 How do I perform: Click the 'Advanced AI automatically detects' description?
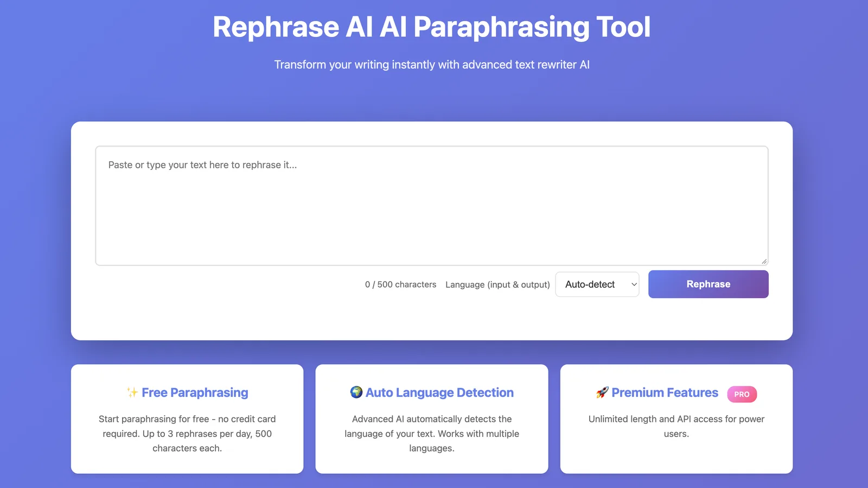click(432, 434)
